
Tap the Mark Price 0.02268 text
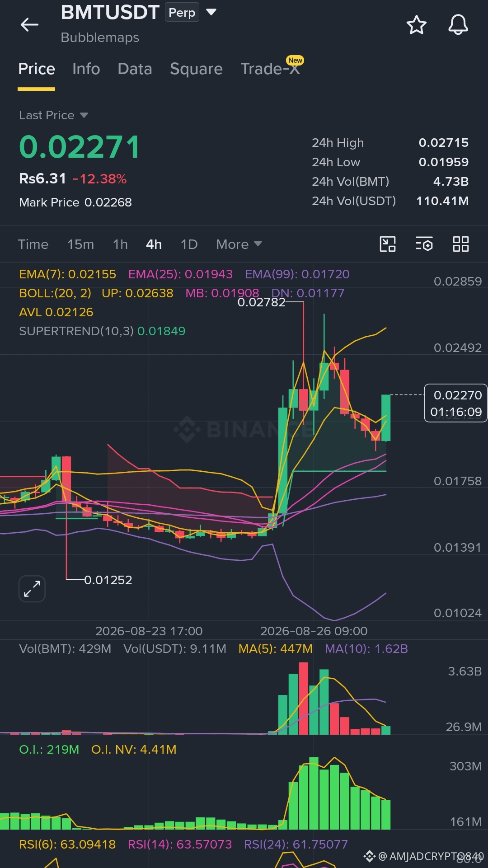tap(75, 202)
